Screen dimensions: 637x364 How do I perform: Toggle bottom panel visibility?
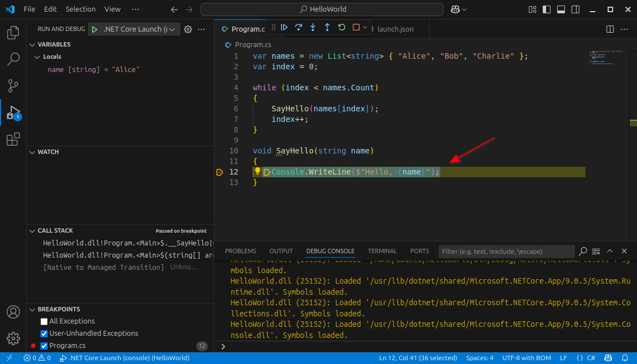tap(561, 9)
